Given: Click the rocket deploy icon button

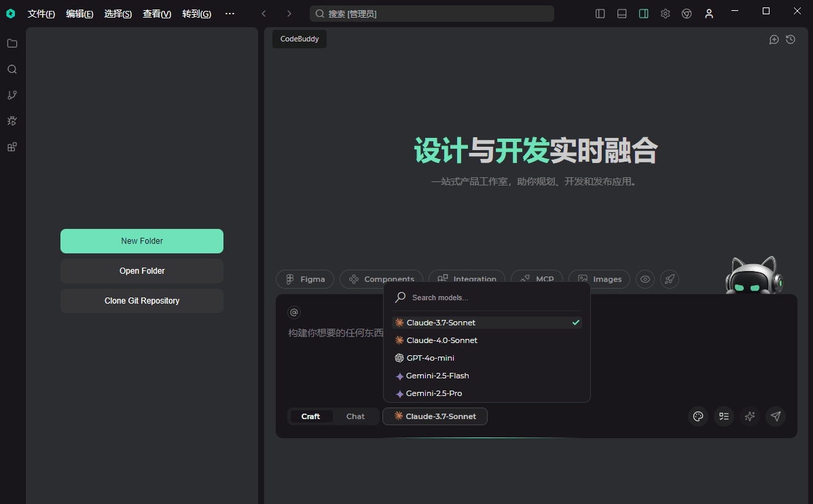Looking at the screenshot, I should point(670,279).
